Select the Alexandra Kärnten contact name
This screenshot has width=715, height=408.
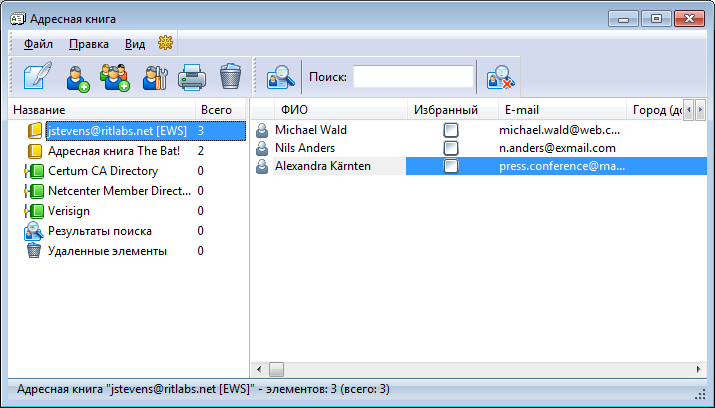pos(323,166)
